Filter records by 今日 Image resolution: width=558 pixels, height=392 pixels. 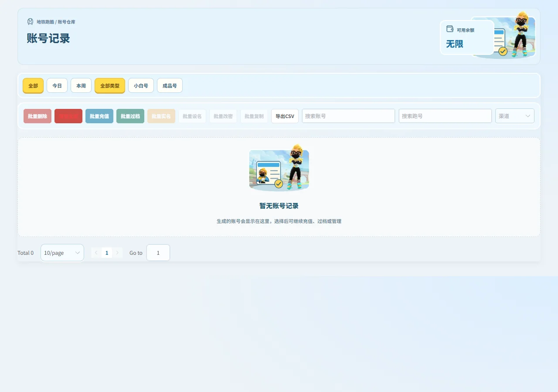[x=57, y=85]
